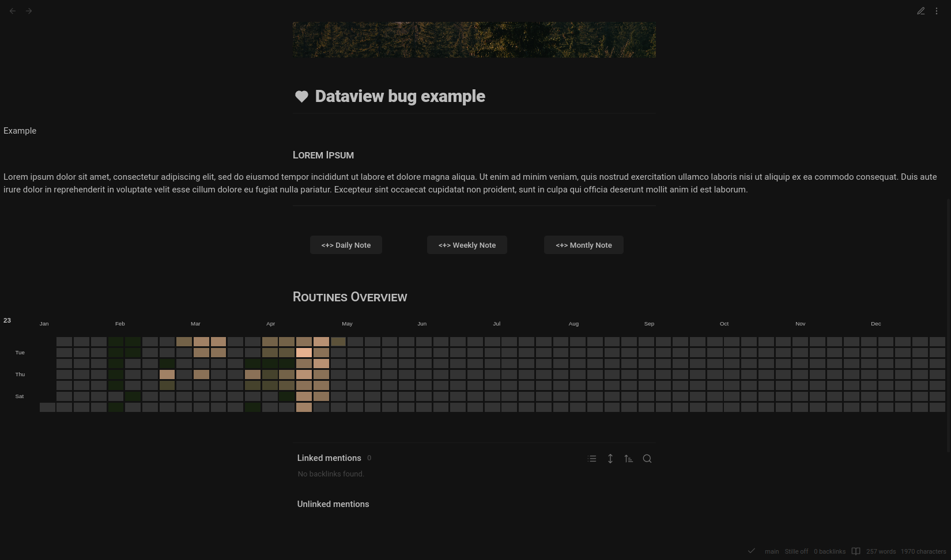Collapse the Linked mentions section
951x560 pixels.
point(329,458)
